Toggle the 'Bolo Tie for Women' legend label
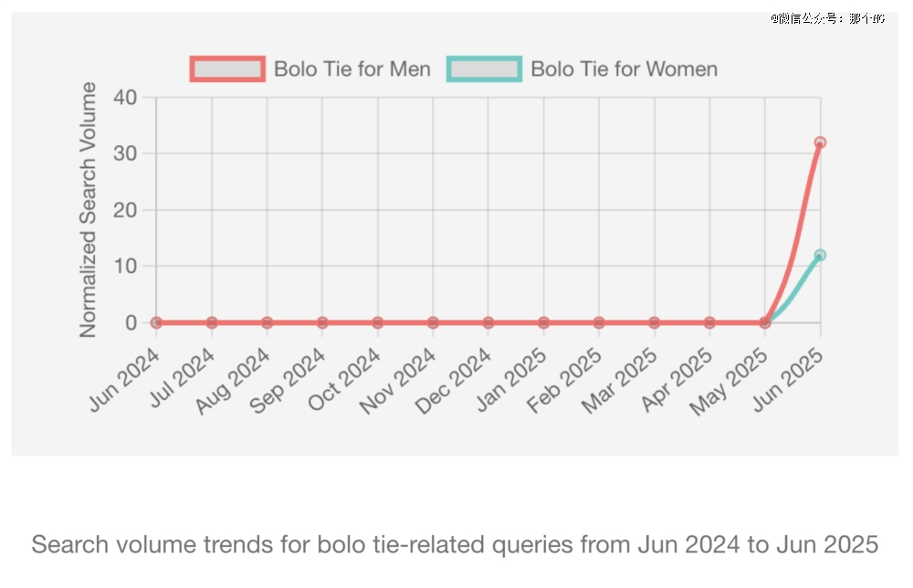 click(x=624, y=69)
